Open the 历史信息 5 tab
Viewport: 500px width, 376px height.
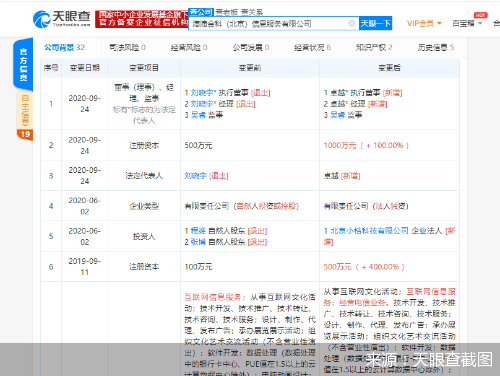[436, 47]
